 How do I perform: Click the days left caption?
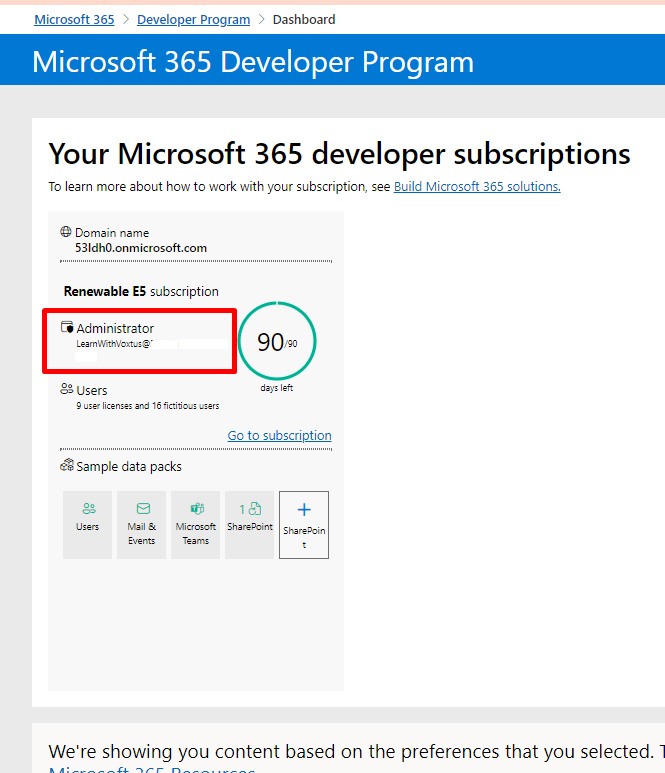(277, 388)
